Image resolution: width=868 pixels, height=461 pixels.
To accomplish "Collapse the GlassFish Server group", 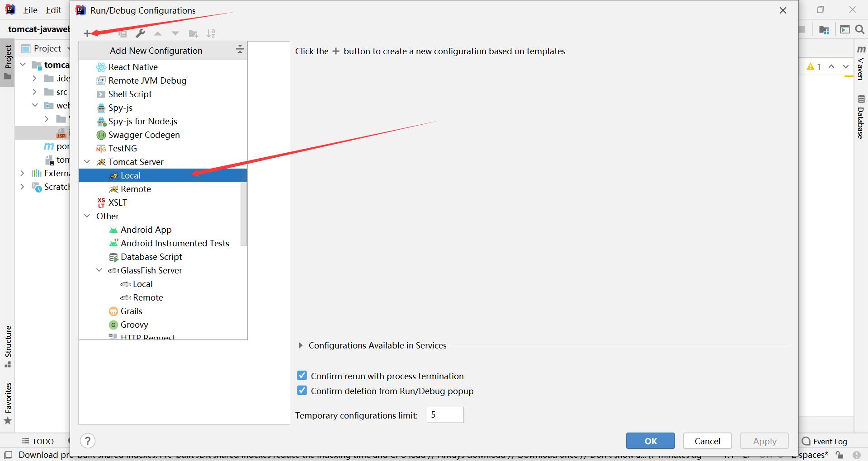I will 99,270.
